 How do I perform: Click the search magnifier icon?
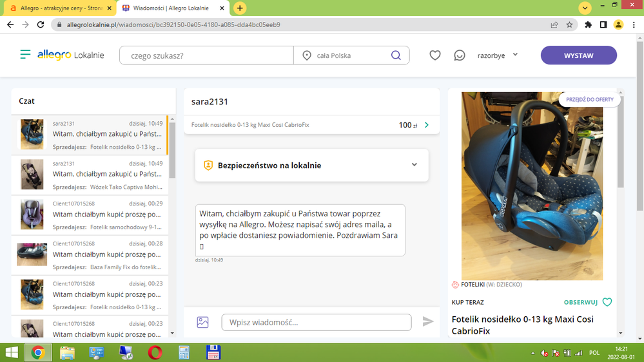[x=396, y=55]
